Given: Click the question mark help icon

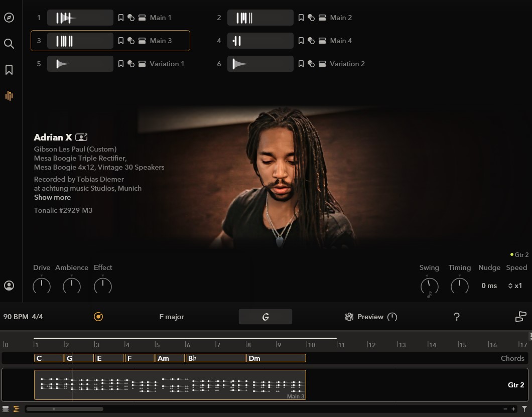Looking at the screenshot, I should (x=457, y=317).
